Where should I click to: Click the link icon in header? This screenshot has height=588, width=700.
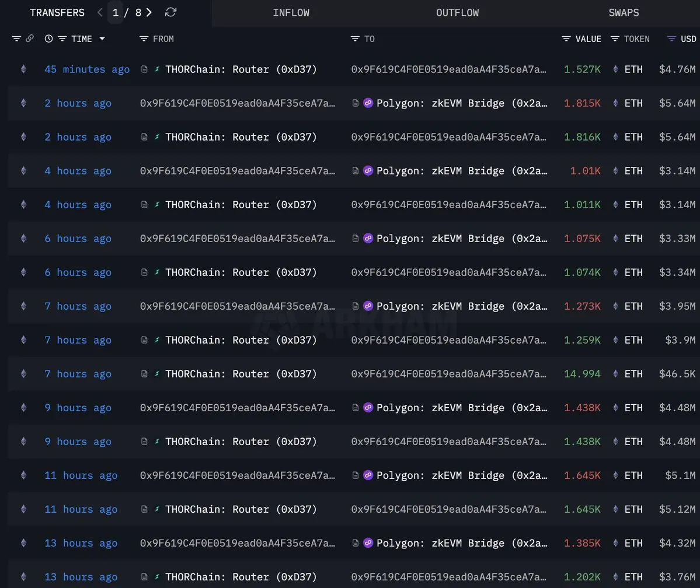pos(29,39)
